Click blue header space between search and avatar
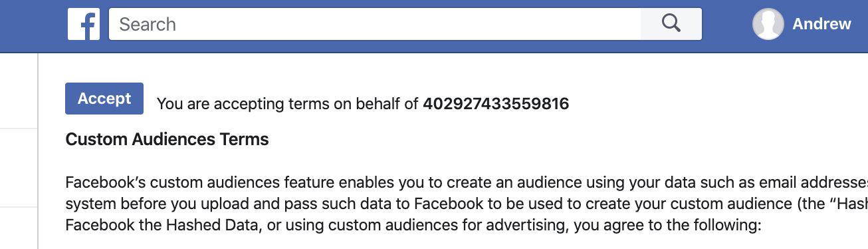This screenshot has height=249, width=868. click(x=727, y=24)
